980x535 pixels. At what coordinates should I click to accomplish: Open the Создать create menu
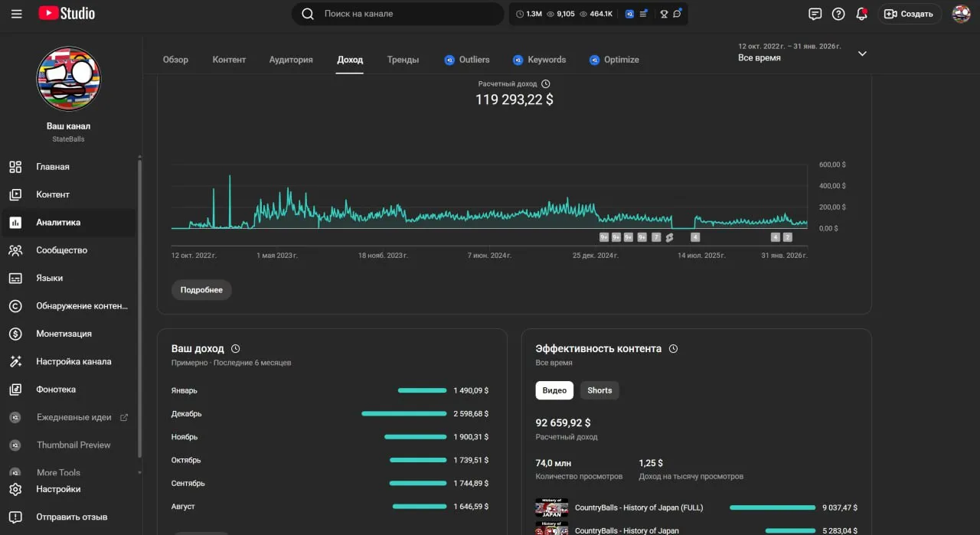(909, 14)
